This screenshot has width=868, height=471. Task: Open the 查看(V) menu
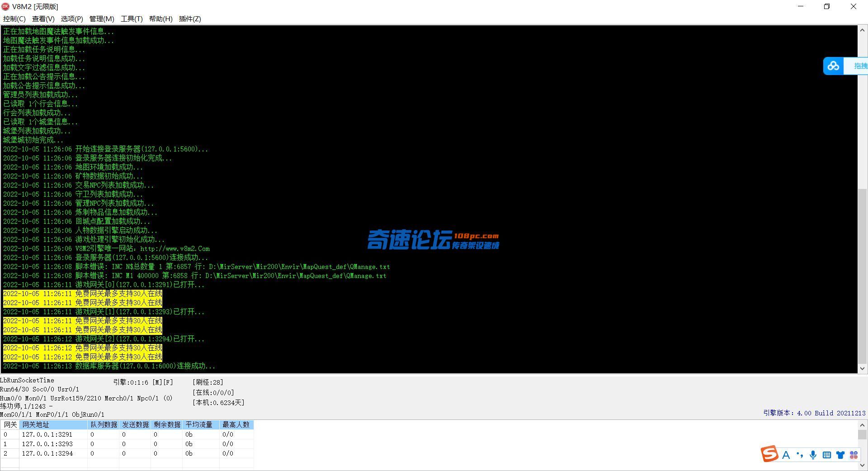tap(43, 19)
